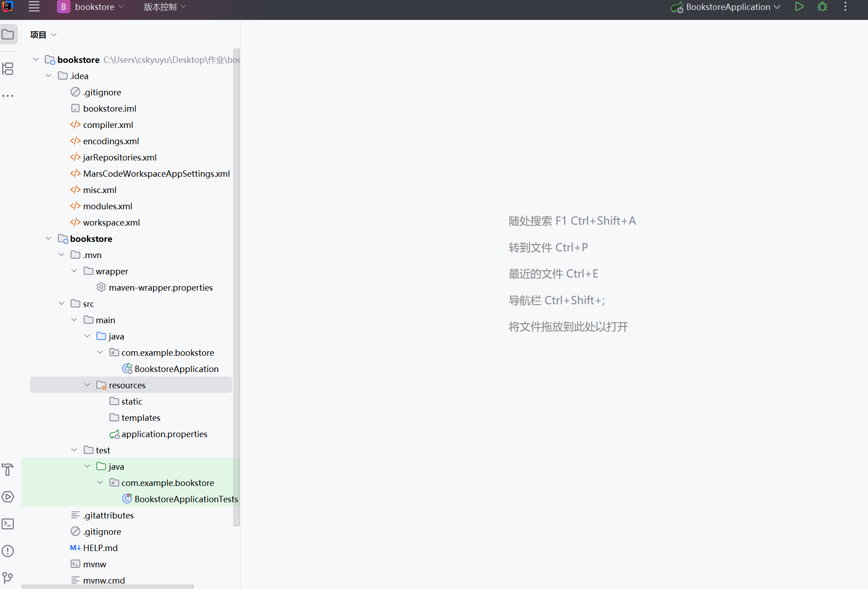Open the Build tool window (hammer icon)

tap(8, 470)
